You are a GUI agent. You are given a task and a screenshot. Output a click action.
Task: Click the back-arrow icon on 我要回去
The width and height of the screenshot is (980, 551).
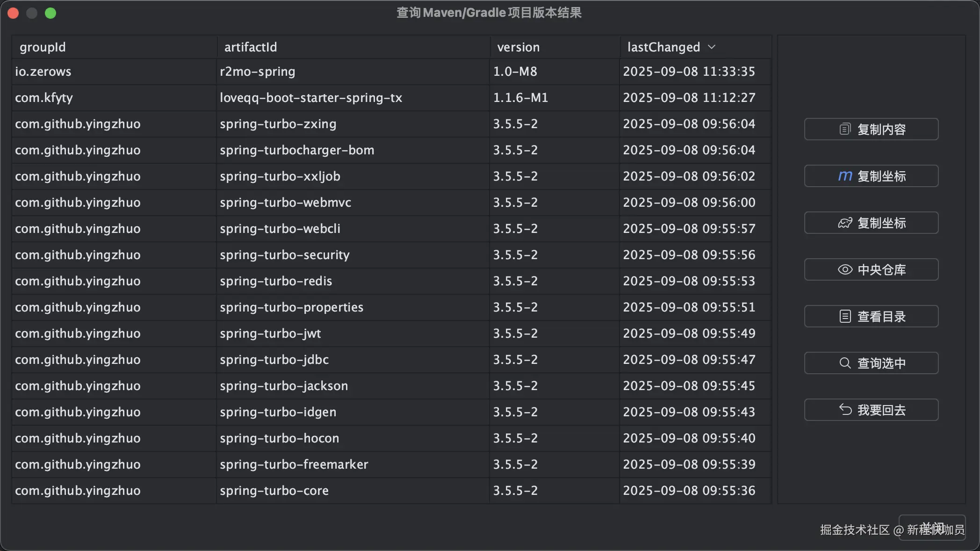tap(845, 409)
